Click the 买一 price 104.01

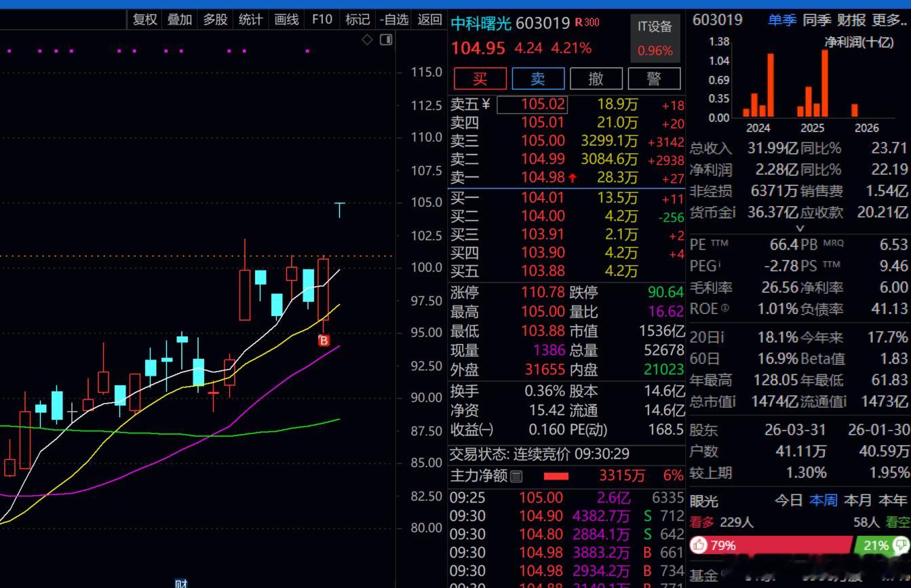point(543,198)
